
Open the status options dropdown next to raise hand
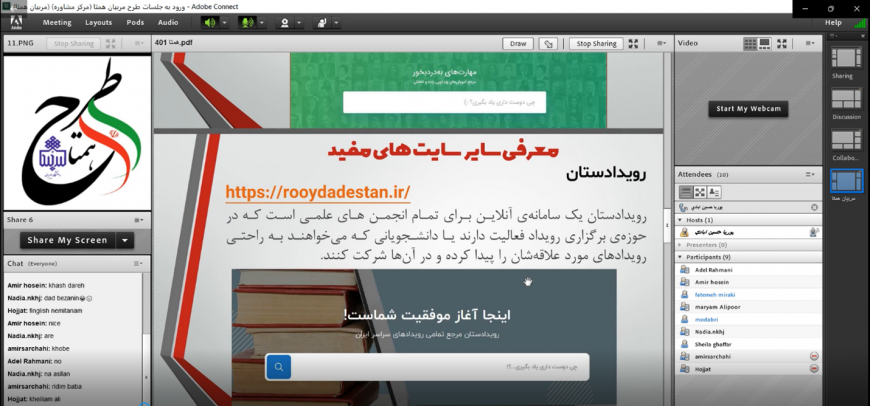pos(336,23)
